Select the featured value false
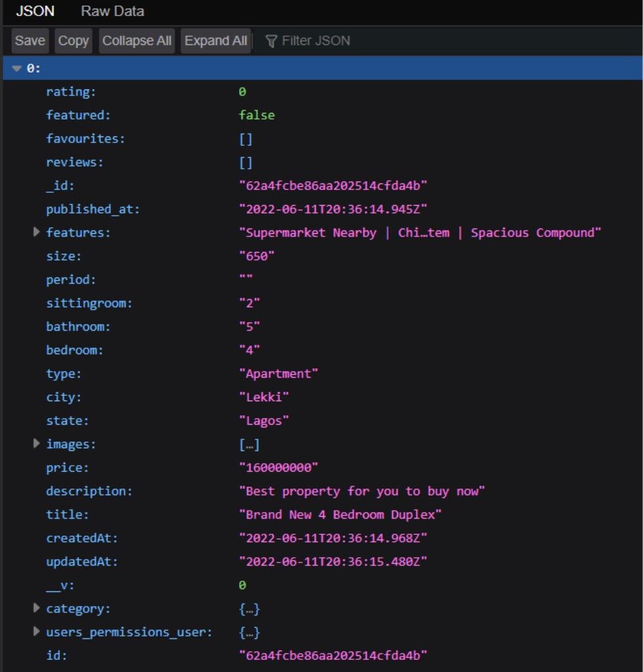 pyautogui.click(x=257, y=116)
